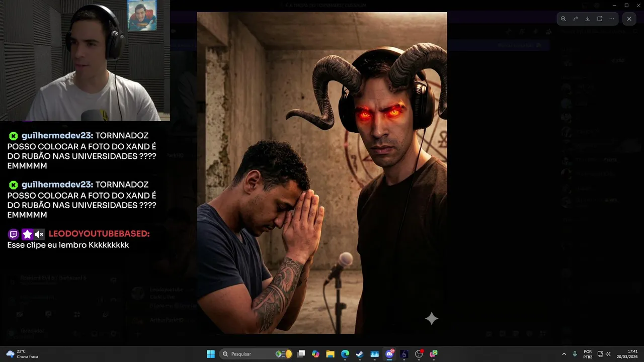The height and width of the screenshot is (362, 644).
Task: Open the Photos app taskbar icon
Action: pos(374,354)
